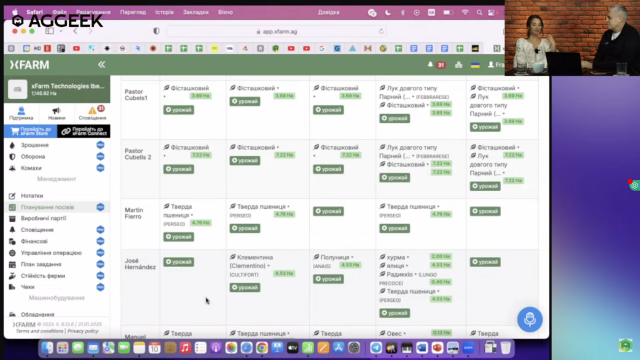The width and height of the screenshot is (640, 360).
Task: Open Spotlight search in menu bar
Action: click(x=479, y=13)
